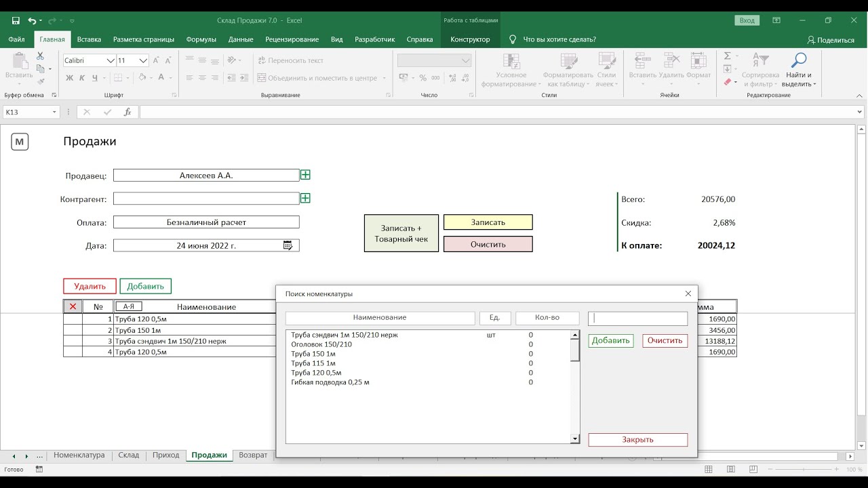
Task: Click Добавить in the Поиск номенклатуры dialog
Action: [x=611, y=341]
